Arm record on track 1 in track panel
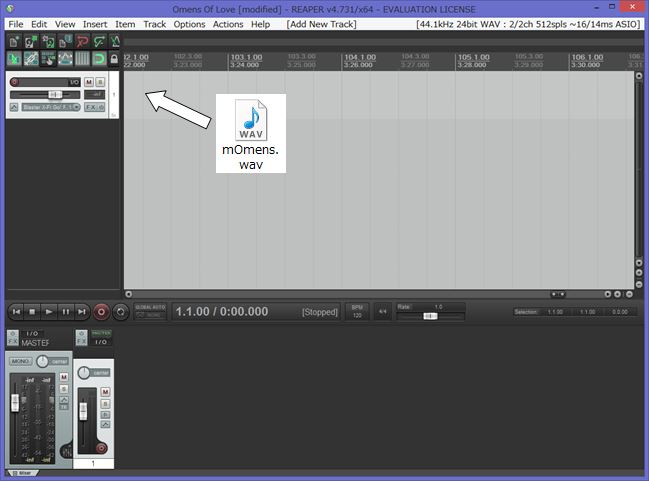The width and height of the screenshot is (649, 482). click(14, 81)
